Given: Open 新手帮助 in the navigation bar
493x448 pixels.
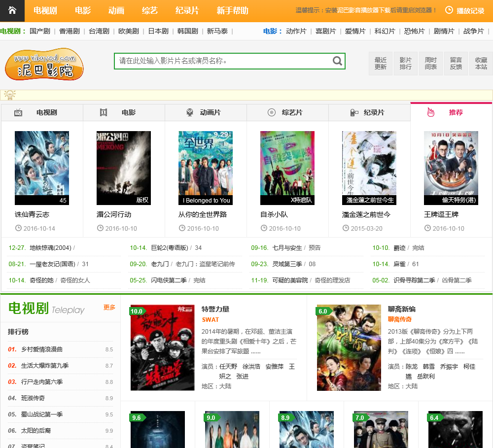Looking at the screenshot, I should 232,11.
